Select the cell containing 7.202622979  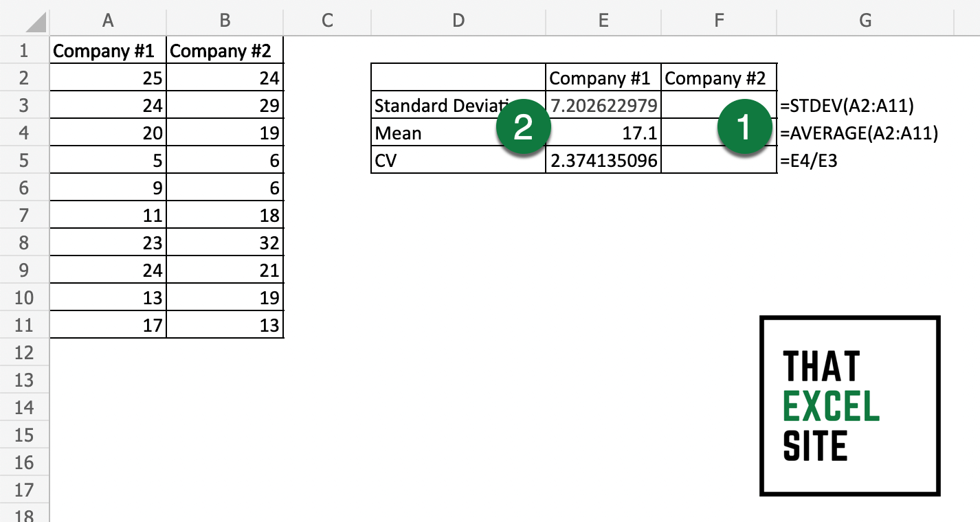[603, 105]
